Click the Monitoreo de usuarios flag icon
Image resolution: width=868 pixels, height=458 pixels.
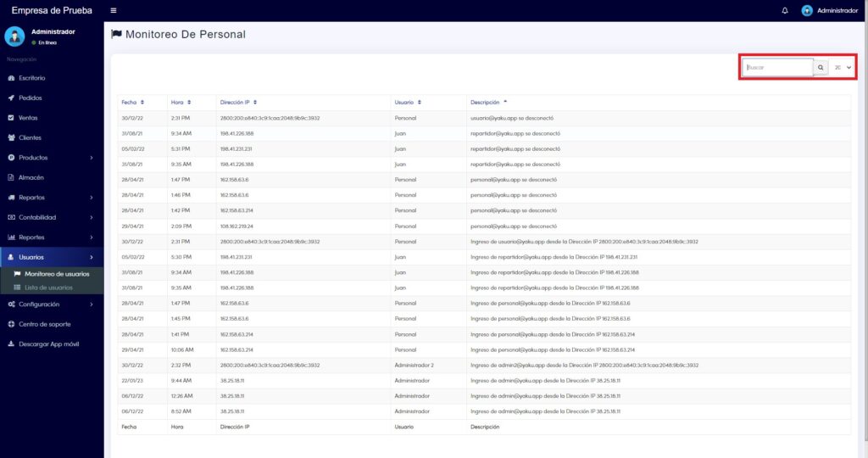click(x=17, y=274)
